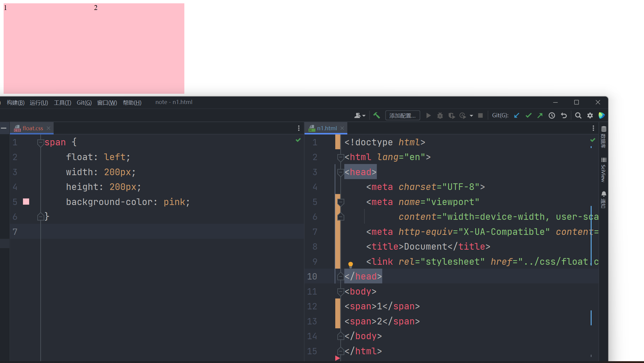Open the Git(G) menu
Viewport: 644px width, 363px height.
[x=84, y=103]
